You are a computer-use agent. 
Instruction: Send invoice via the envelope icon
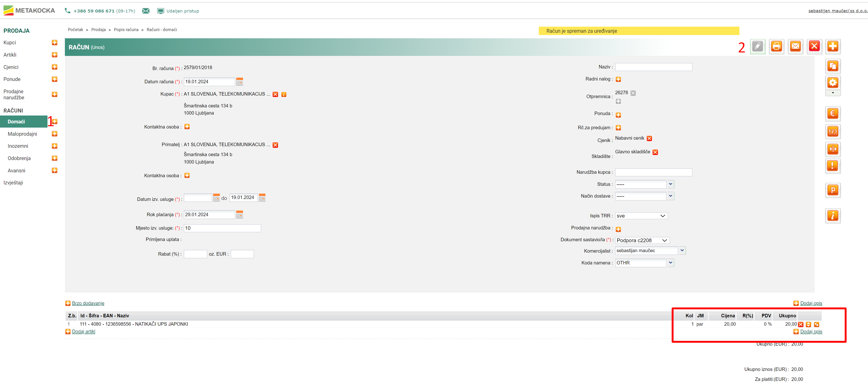[x=795, y=46]
